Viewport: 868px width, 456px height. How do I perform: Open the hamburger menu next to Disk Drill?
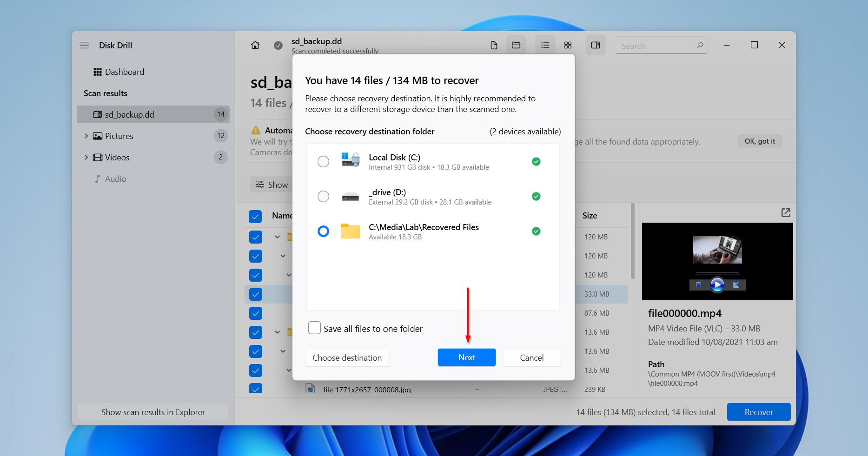point(84,45)
